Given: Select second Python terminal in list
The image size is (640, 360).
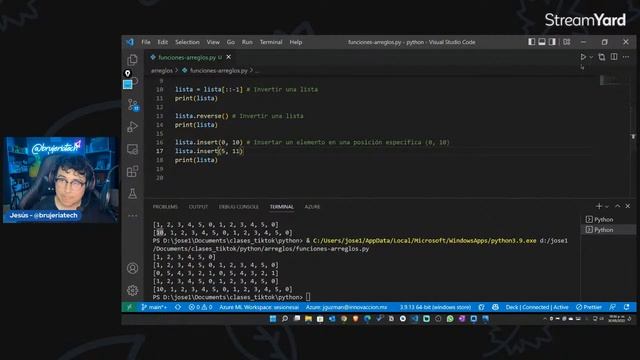Looking at the screenshot, I should coord(608,230).
